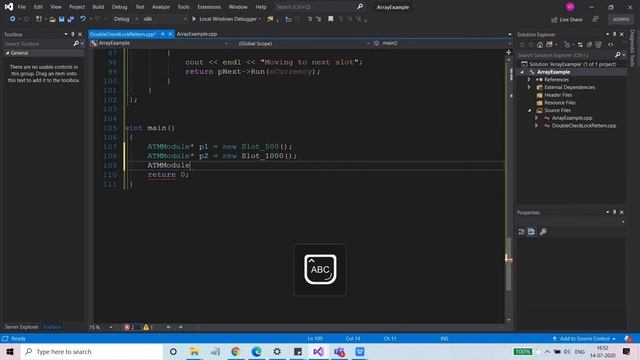
Task: Click Solution Explorer Sync with Active Document icon
Action: (580, 44)
